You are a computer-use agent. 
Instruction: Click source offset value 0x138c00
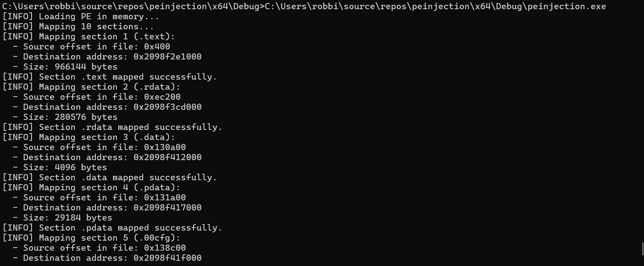(x=165, y=248)
